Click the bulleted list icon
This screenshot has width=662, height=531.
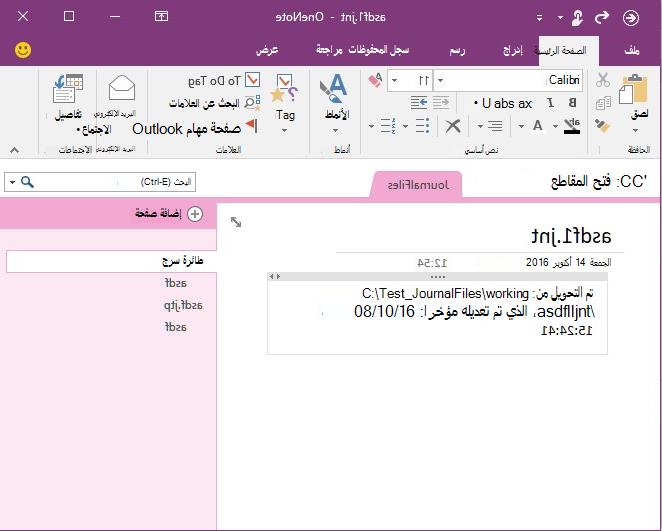click(422, 125)
